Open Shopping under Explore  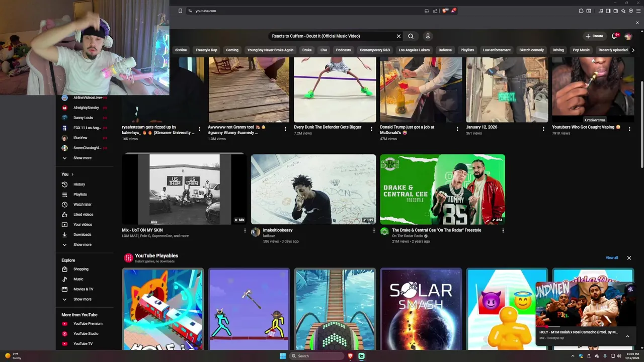(x=80, y=269)
